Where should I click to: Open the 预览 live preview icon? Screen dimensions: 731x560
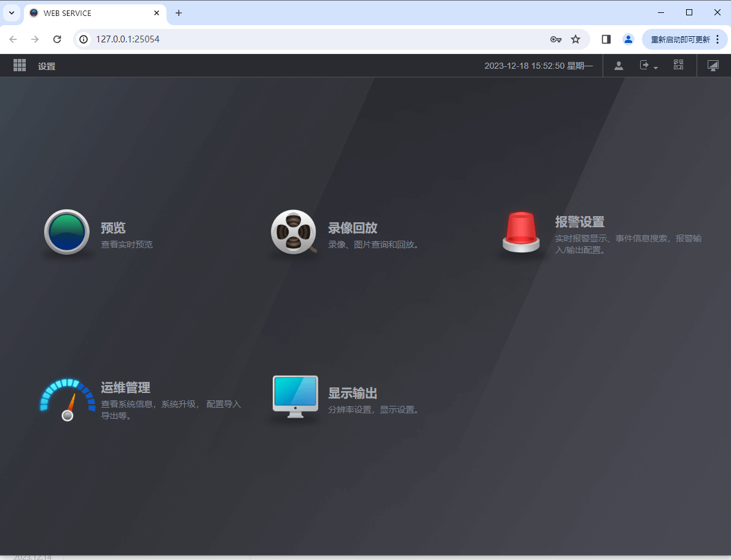pos(66,232)
